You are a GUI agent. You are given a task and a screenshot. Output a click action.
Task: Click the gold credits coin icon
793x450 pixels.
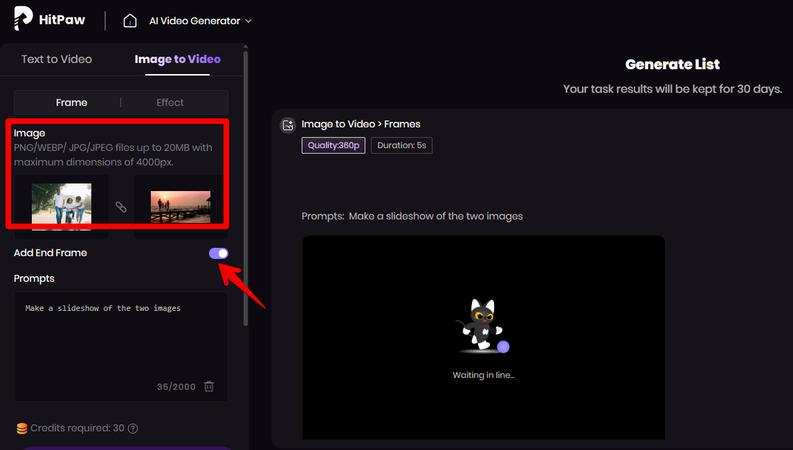[22, 428]
